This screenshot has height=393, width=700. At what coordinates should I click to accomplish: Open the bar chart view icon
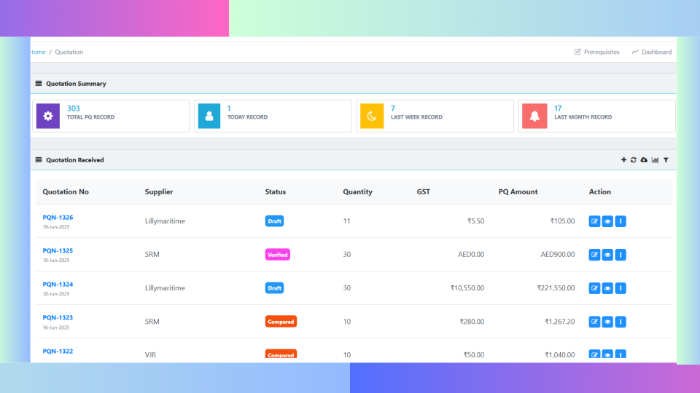[x=655, y=160]
